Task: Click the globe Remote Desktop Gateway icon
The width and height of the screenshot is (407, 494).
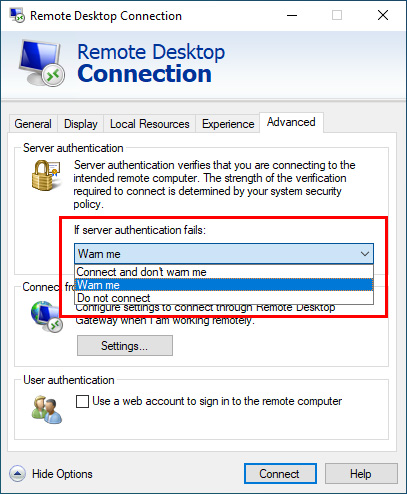Action: (x=47, y=316)
